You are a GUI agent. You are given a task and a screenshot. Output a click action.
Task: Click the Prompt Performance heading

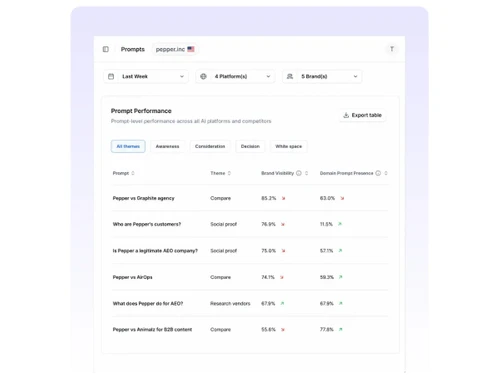point(141,111)
